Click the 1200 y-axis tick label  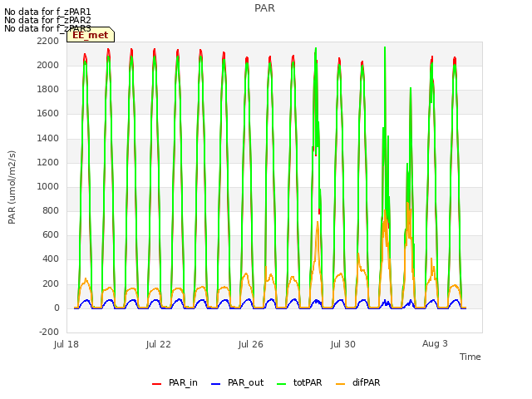click(48, 163)
